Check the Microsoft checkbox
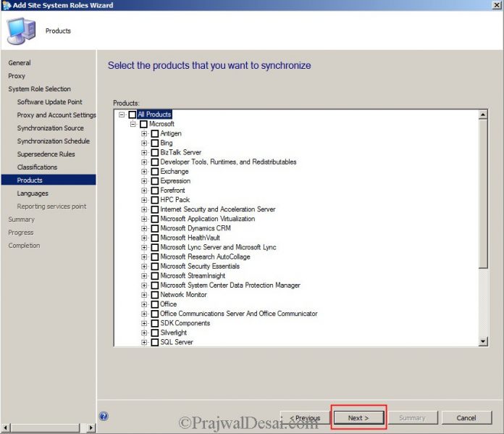This screenshot has width=504, height=434. 143,124
